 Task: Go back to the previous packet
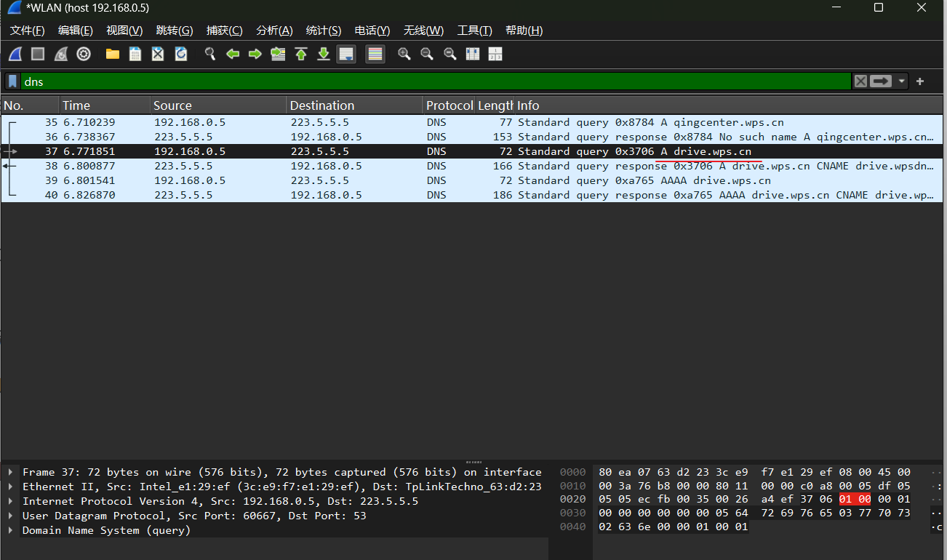click(233, 54)
